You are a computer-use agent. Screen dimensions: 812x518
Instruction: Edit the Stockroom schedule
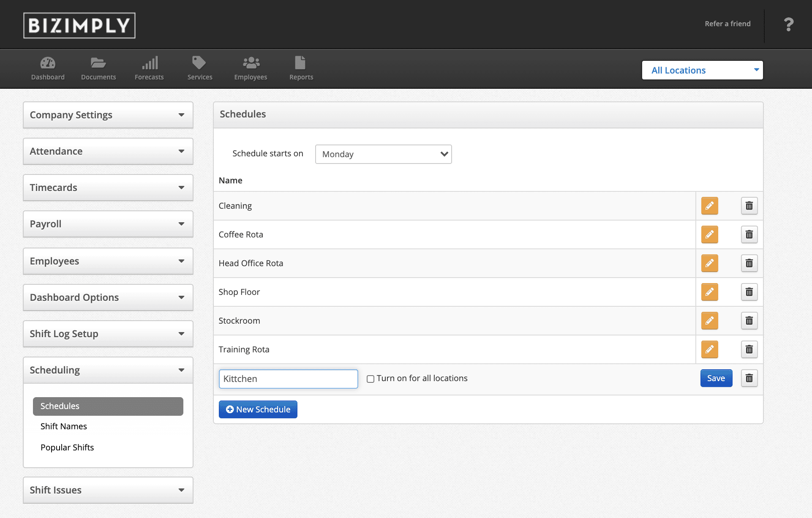(709, 321)
